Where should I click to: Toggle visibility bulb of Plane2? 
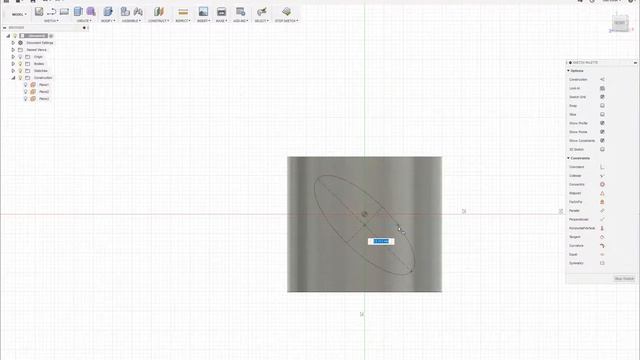(25, 91)
